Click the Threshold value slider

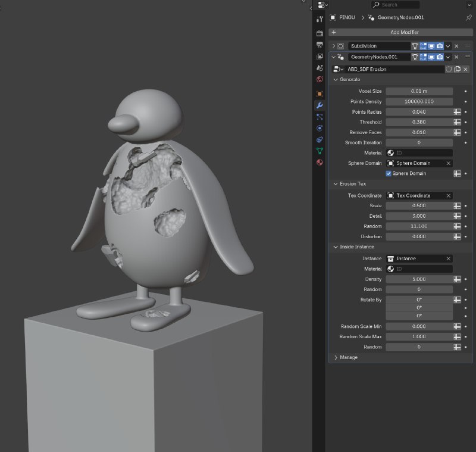(x=419, y=122)
